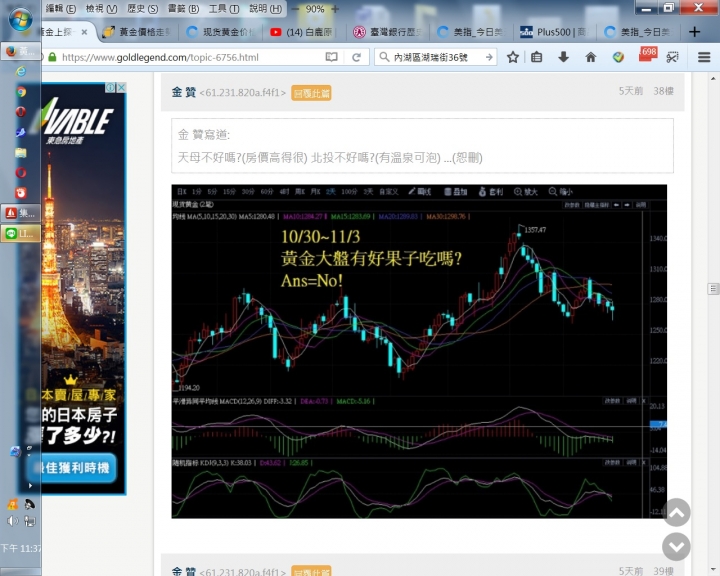Click 回覆此篇 on the 39樓 post
The width and height of the screenshot is (720, 576).
311,571
